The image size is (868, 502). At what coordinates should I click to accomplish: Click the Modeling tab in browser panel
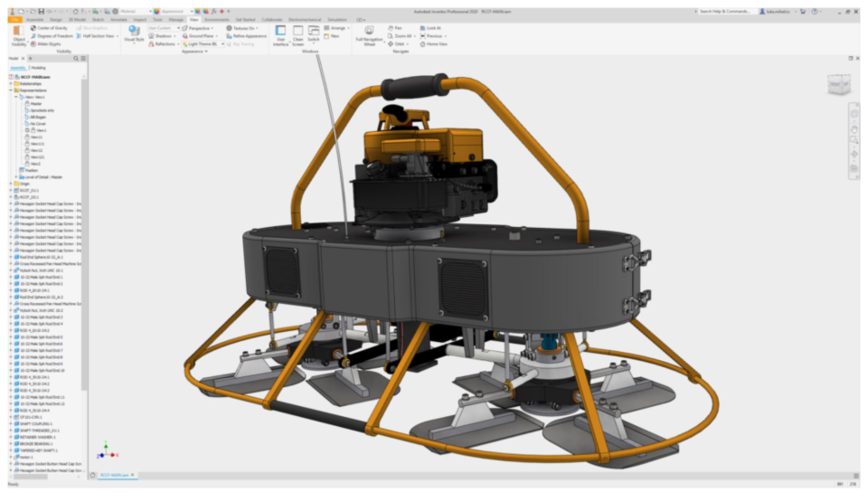[x=38, y=68]
